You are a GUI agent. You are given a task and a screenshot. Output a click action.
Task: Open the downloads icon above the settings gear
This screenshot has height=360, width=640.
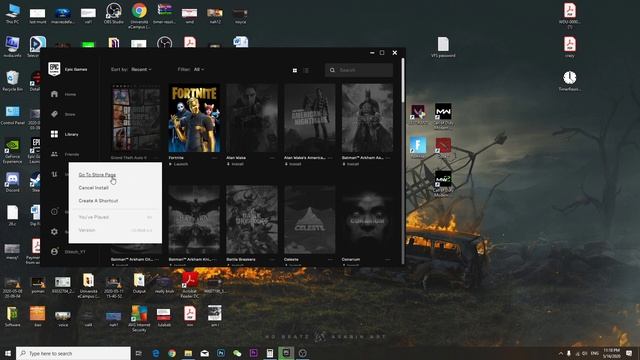pyautogui.click(x=54, y=211)
